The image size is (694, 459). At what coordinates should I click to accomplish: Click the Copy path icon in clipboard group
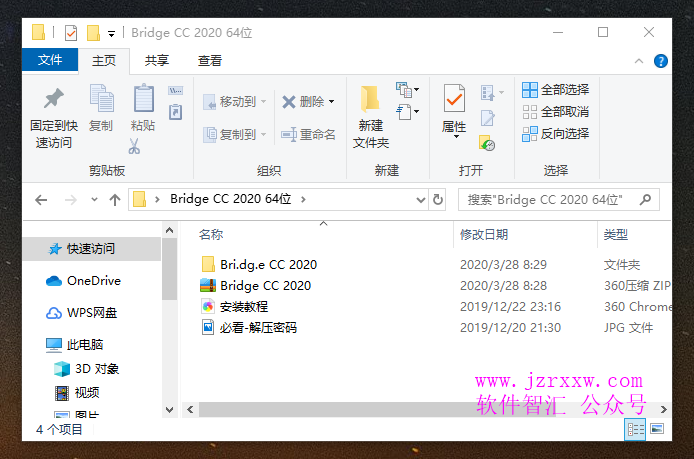click(x=176, y=91)
